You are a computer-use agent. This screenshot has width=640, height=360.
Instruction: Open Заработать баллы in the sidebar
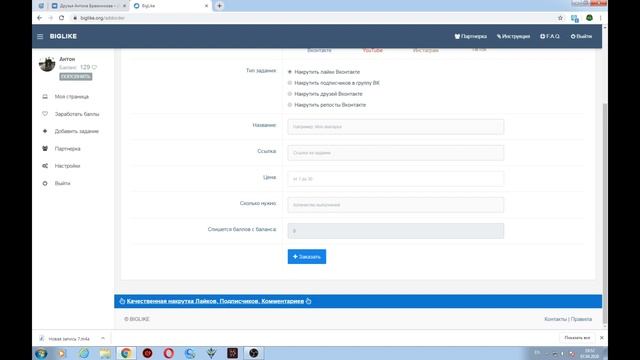tap(77, 114)
